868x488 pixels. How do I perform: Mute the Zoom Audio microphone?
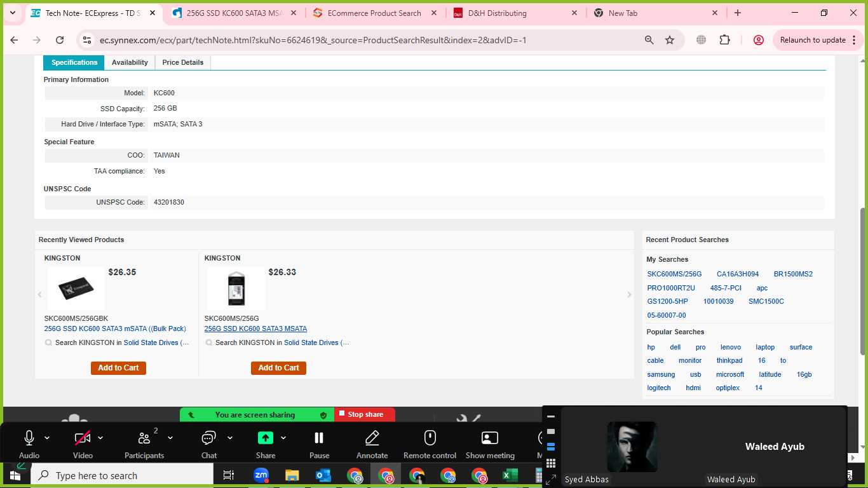pyautogui.click(x=29, y=444)
